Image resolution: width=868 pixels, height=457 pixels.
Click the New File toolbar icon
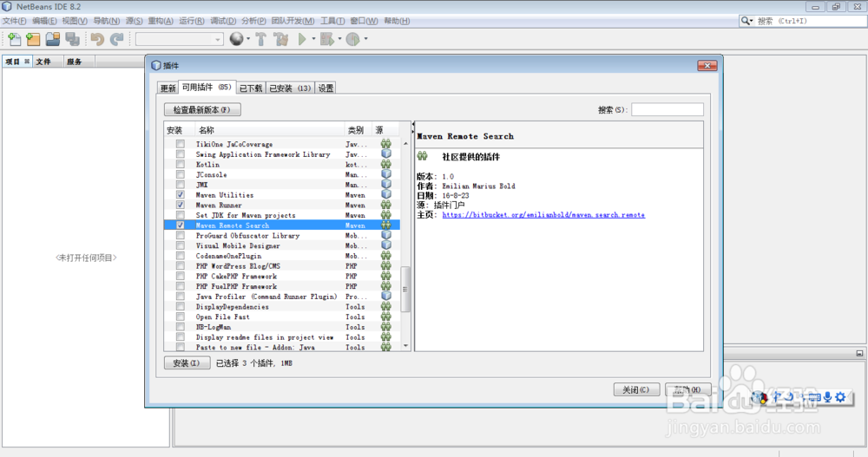tap(14, 39)
